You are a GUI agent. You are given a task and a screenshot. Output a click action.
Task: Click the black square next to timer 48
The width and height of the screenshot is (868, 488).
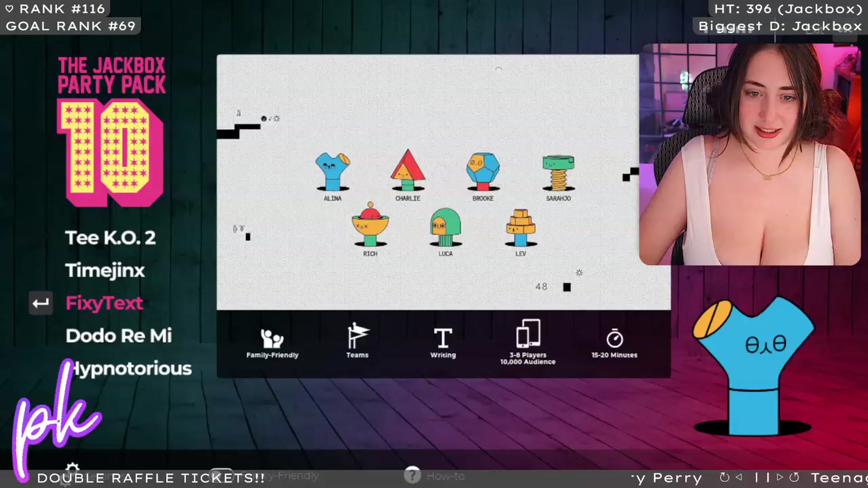(567, 287)
